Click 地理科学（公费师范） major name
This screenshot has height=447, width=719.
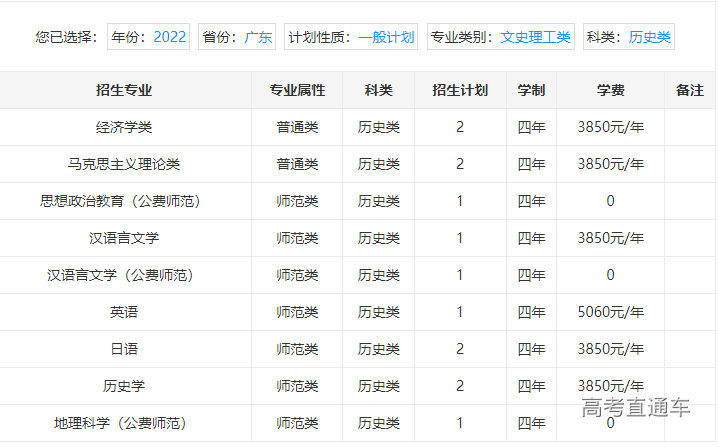pos(124,423)
